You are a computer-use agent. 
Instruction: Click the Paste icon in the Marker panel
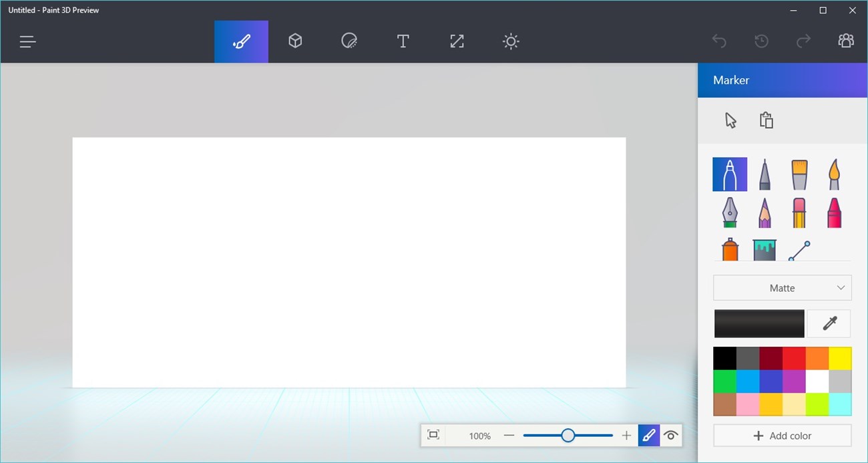pos(766,120)
